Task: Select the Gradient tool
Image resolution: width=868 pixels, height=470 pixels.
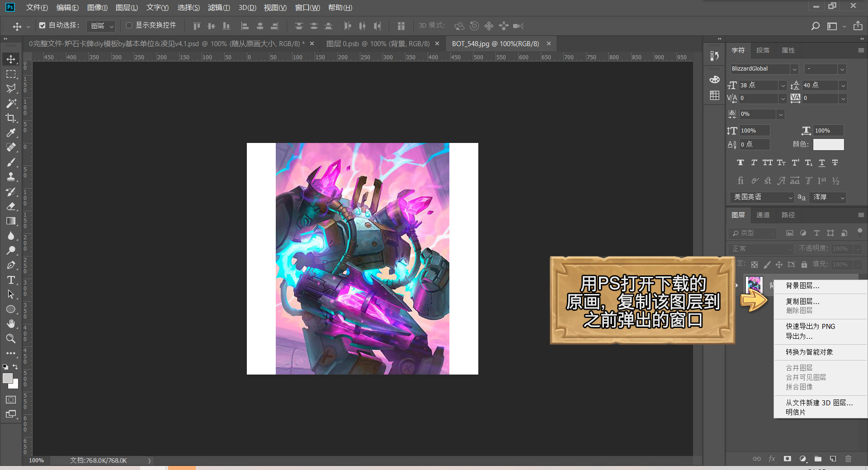Action: pos(11,221)
